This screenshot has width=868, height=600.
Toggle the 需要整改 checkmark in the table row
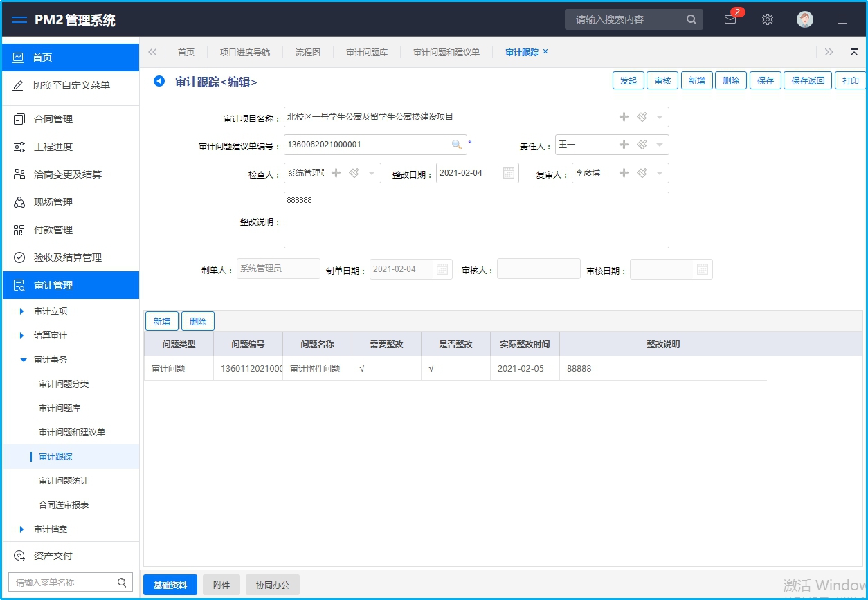click(x=362, y=369)
